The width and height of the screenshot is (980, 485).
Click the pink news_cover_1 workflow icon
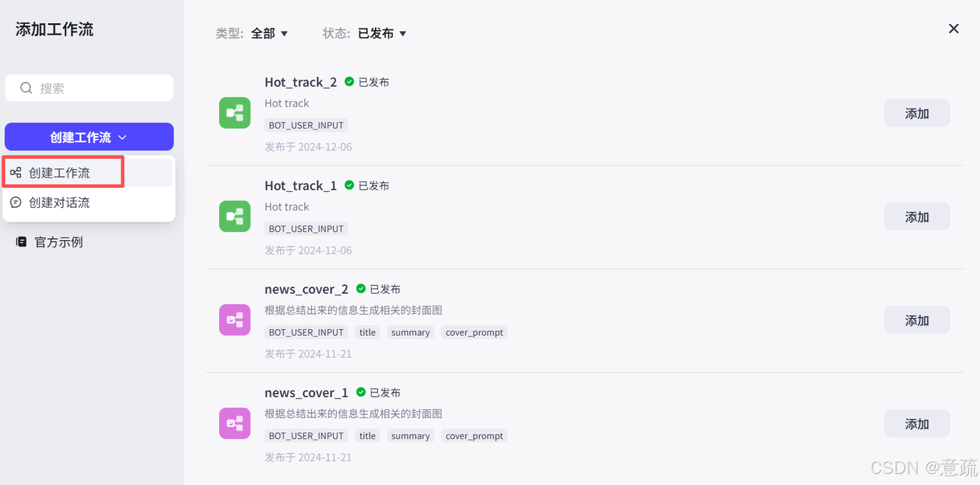pos(235,424)
